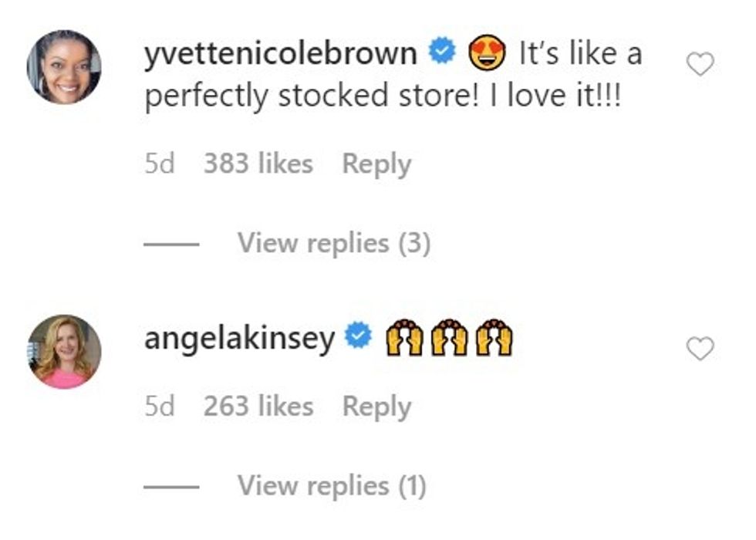
Task: Click the last raised-hands emoji
Action: tap(494, 338)
